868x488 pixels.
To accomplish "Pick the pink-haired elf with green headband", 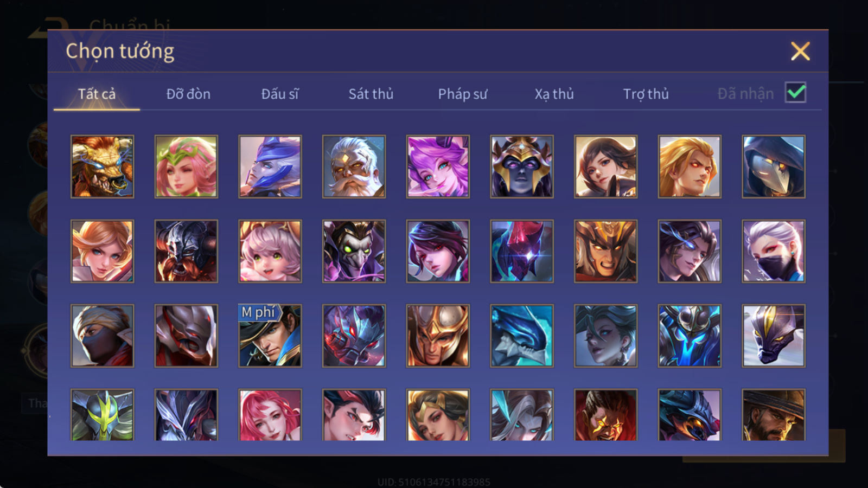I will [186, 166].
